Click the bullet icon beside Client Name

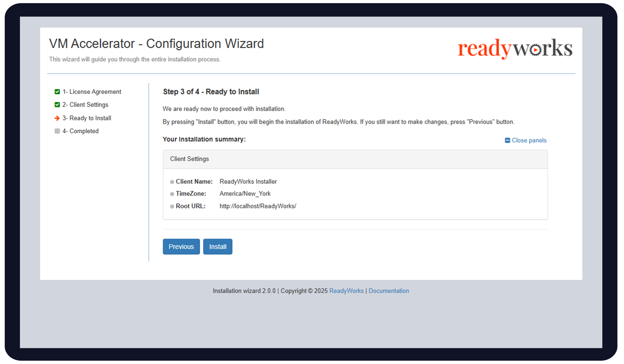point(172,182)
